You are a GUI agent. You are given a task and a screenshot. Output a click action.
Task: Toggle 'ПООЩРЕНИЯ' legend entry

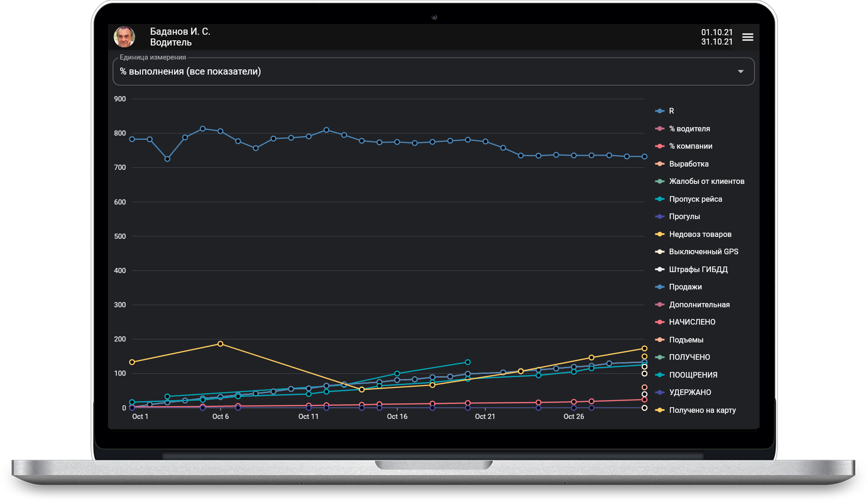click(686, 375)
